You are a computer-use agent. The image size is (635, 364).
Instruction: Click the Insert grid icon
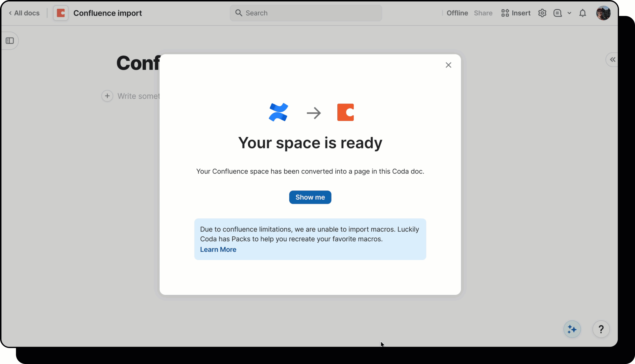[x=505, y=13]
